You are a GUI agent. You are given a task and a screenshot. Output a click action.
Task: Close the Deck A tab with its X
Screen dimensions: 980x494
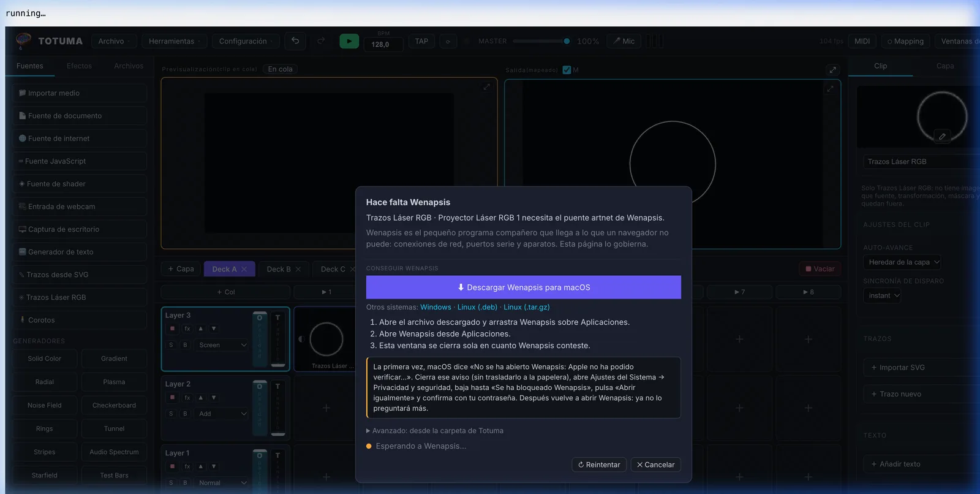coord(244,269)
